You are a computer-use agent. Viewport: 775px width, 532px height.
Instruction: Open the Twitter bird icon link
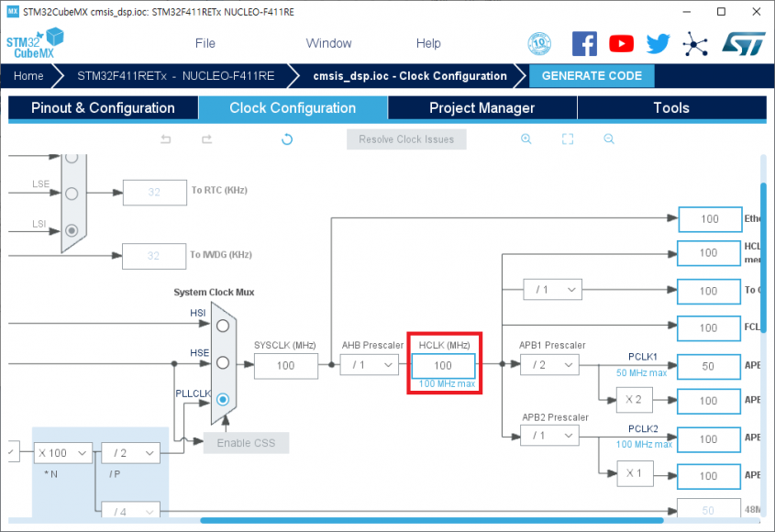pos(659,43)
